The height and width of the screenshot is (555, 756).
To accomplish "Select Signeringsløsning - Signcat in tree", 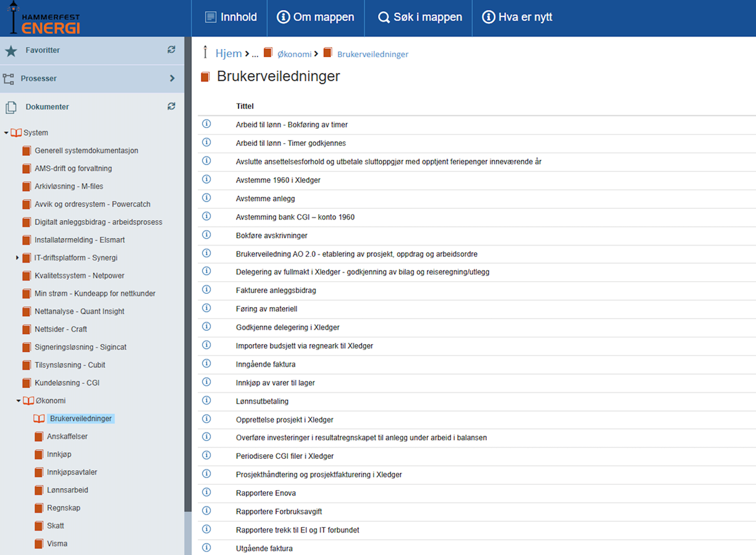I will pyautogui.click(x=80, y=347).
